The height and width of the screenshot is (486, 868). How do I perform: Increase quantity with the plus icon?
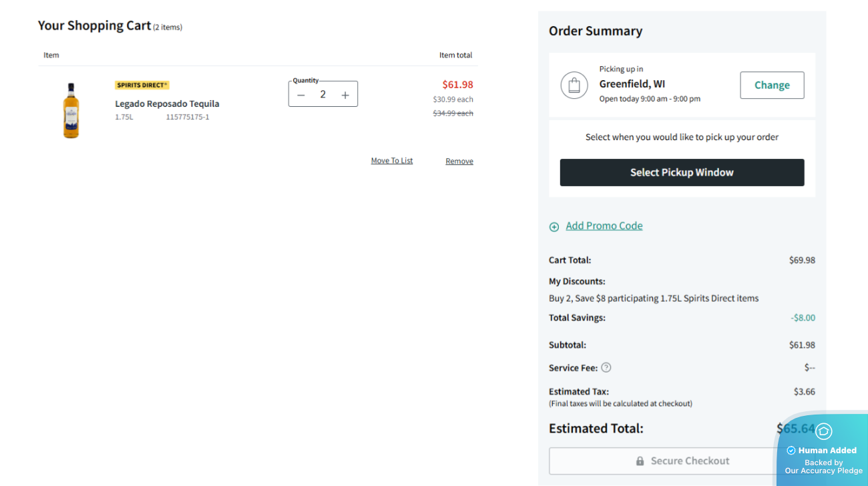(345, 95)
